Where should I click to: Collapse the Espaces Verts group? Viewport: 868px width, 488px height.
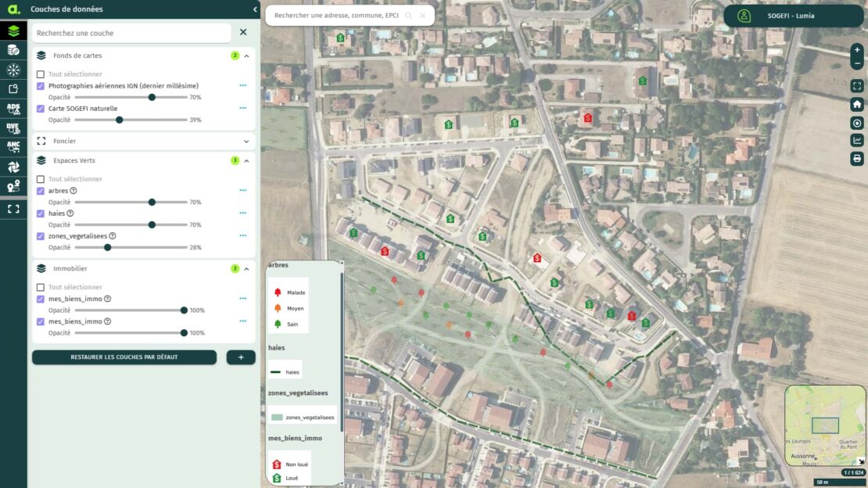247,160
